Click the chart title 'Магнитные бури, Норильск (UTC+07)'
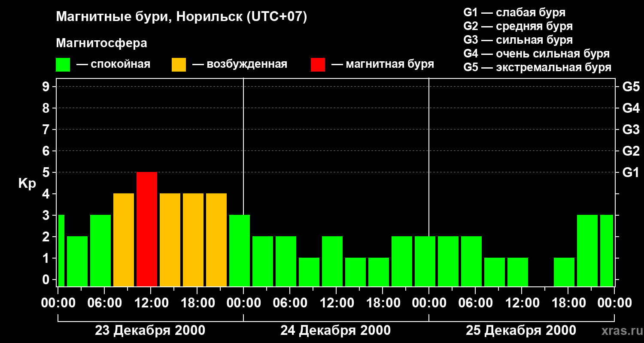Viewport: 644px width, 343px height. pyautogui.click(x=182, y=17)
